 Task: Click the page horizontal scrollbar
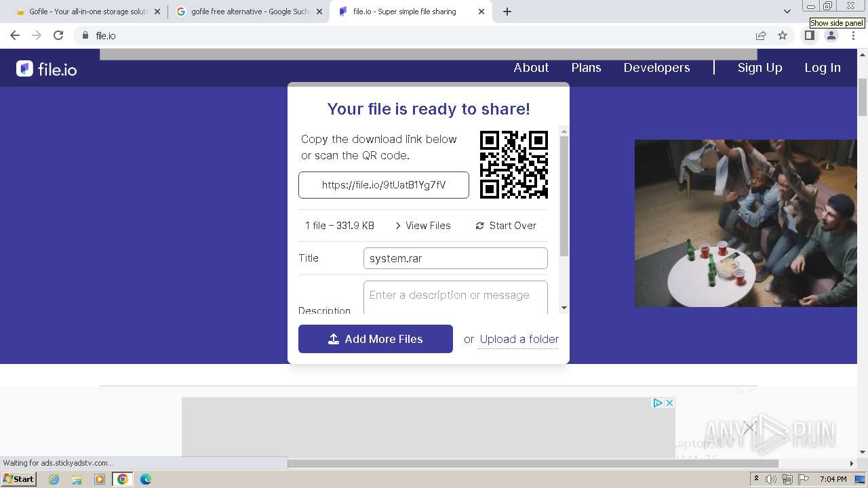[533, 464]
